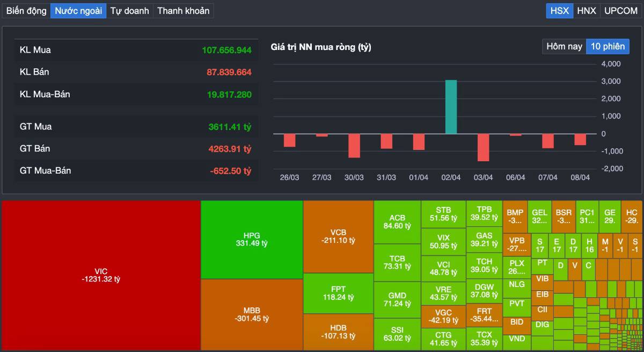
Task: Open the STB 51.56 tỷ cell
Action: pyautogui.click(x=443, y=214)
